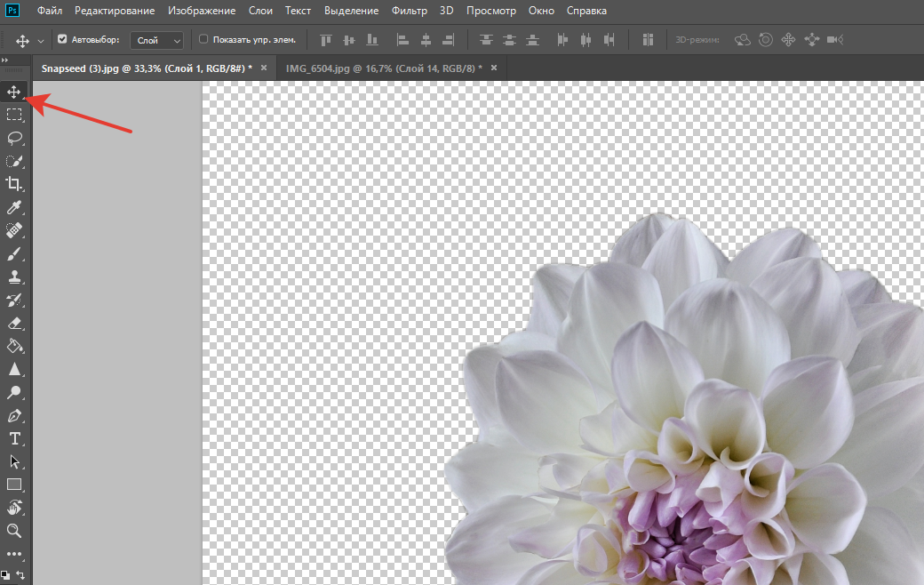Pick the Path Selection arrow tool
This screenshot has width=924, height=585.
14,461
